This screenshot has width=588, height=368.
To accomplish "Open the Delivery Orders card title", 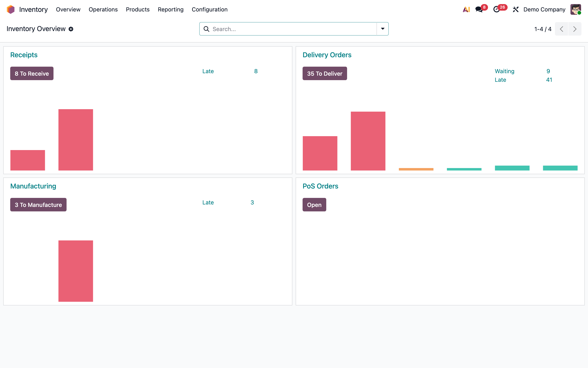I will click(x=327, y=55).
